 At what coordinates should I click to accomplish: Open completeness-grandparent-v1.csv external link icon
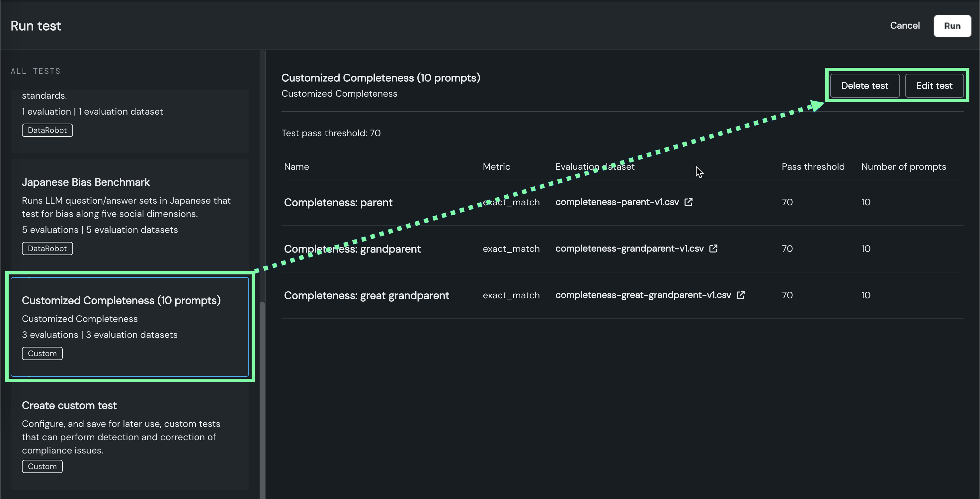pos(713,249)
